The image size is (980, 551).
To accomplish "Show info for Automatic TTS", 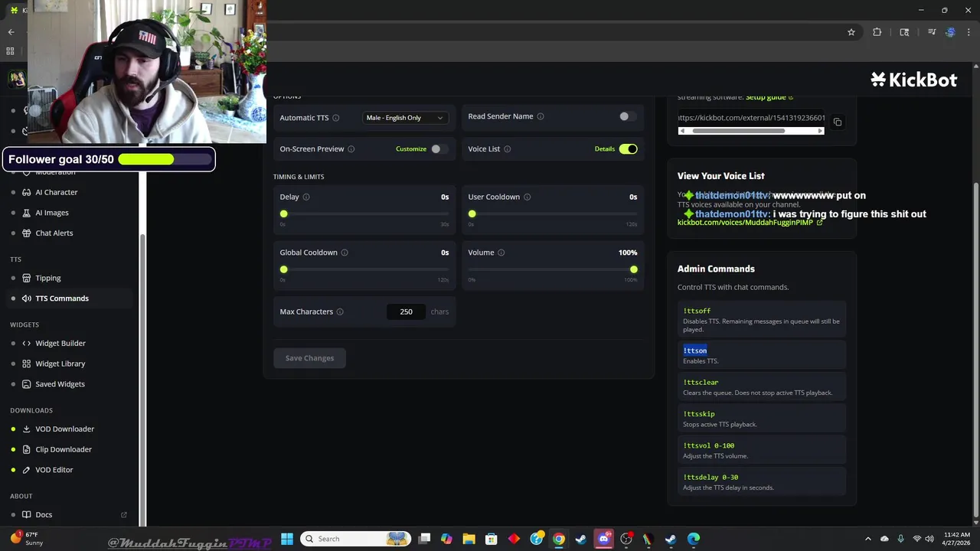I will coord(335,118).
